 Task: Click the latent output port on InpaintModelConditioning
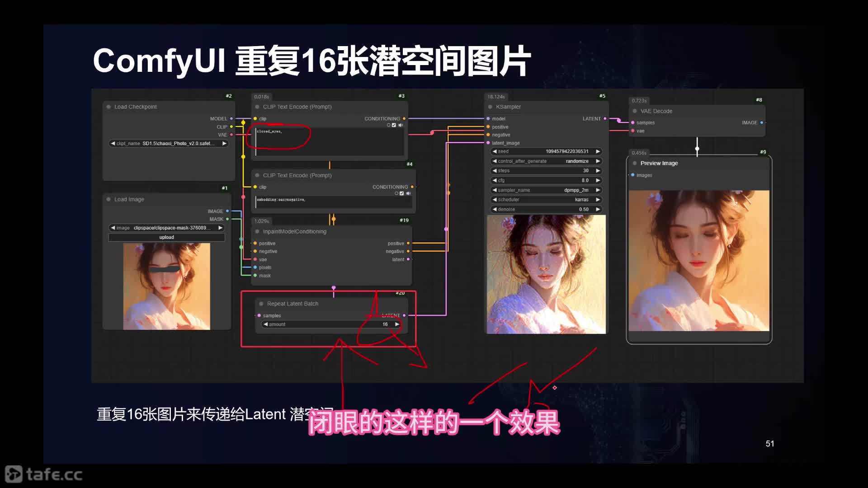click(408, 259)
